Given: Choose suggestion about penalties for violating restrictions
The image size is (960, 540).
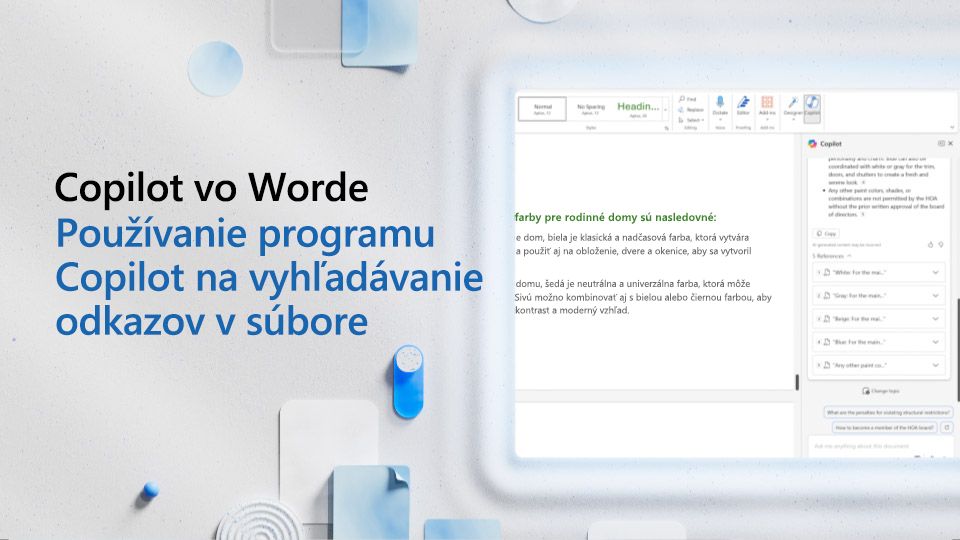Looking at the screenshot, I should click(888, 413).
